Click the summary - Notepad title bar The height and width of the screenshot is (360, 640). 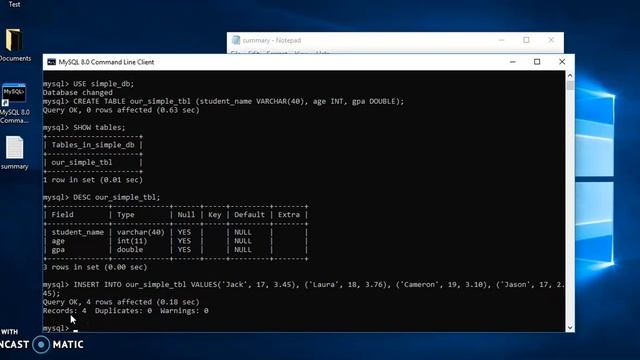coord(395,40)
